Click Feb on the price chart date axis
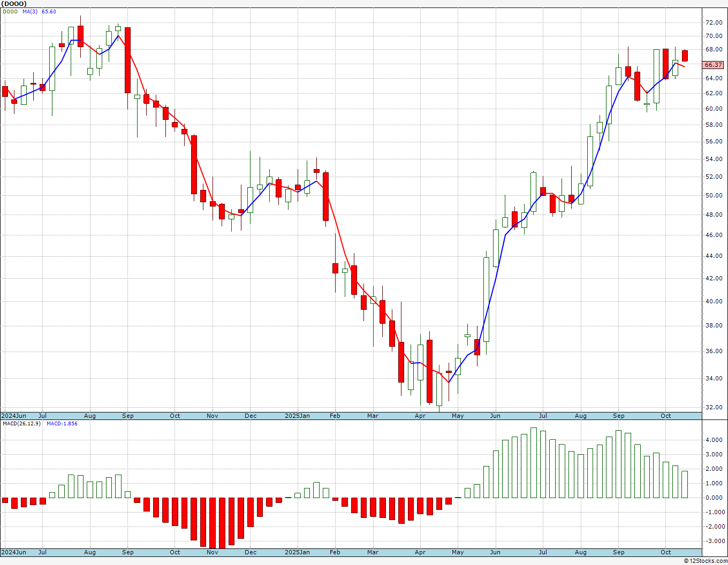 click(x=335, y=416)
